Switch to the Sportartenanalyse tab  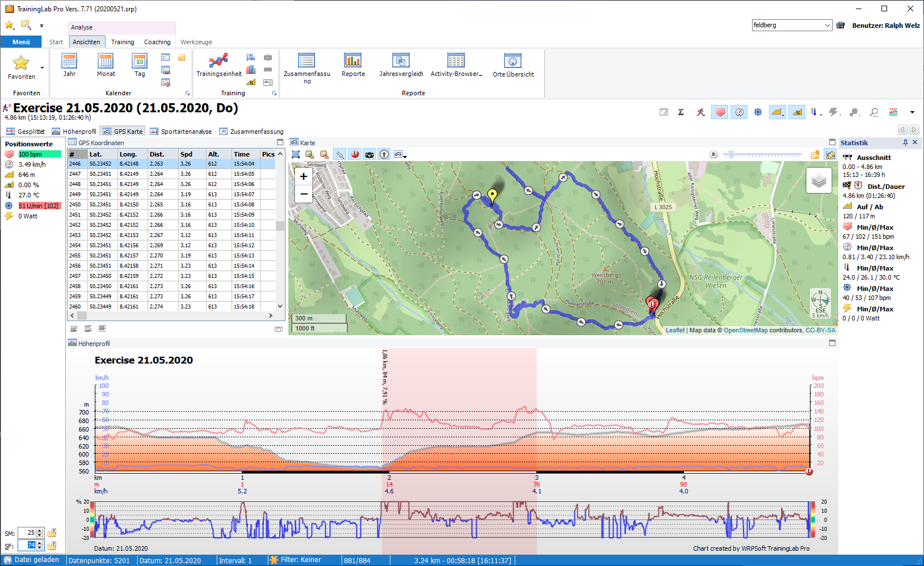coord(181,131)
